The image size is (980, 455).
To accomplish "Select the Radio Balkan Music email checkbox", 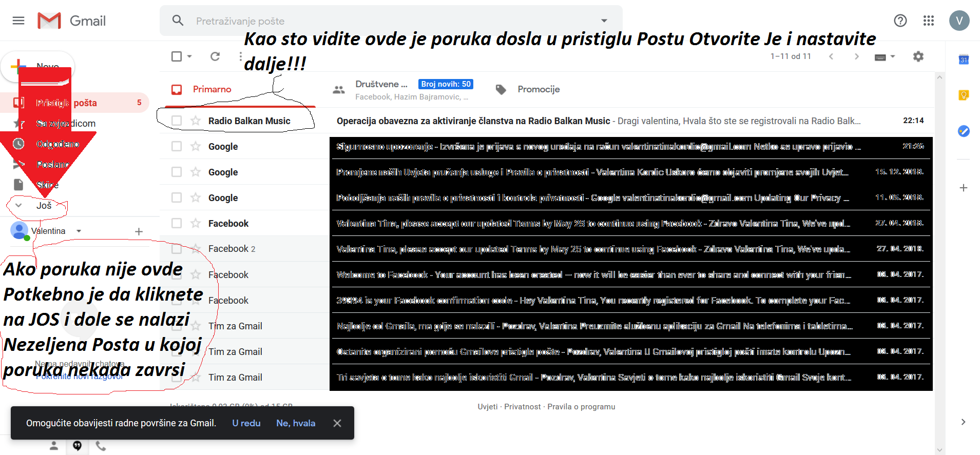I will coord(177,121).
